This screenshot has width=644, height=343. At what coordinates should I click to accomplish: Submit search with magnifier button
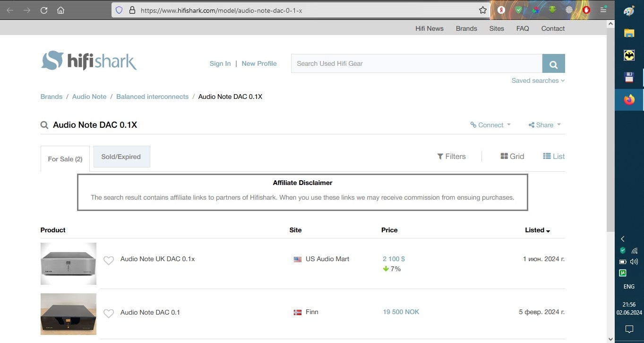(553, 63)
